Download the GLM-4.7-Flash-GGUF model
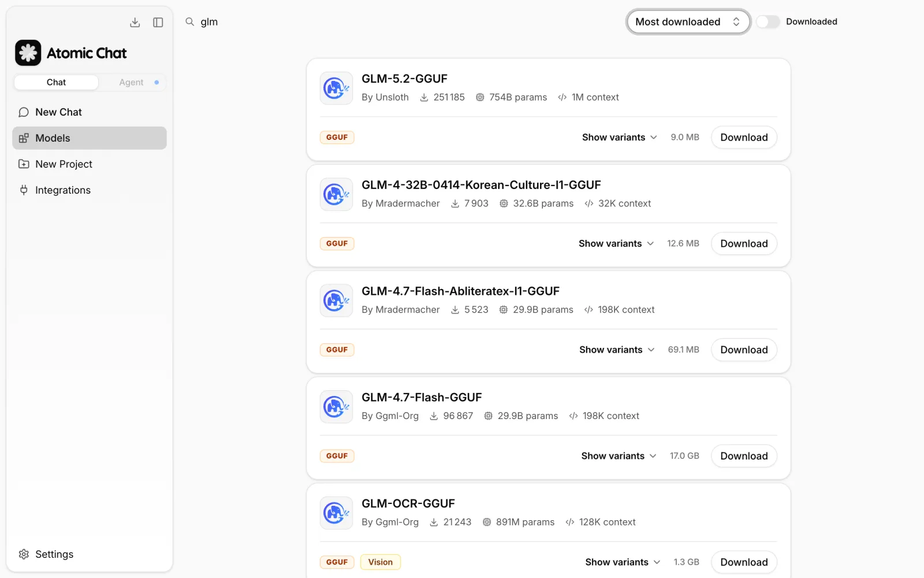 click(x=744, y=456)
